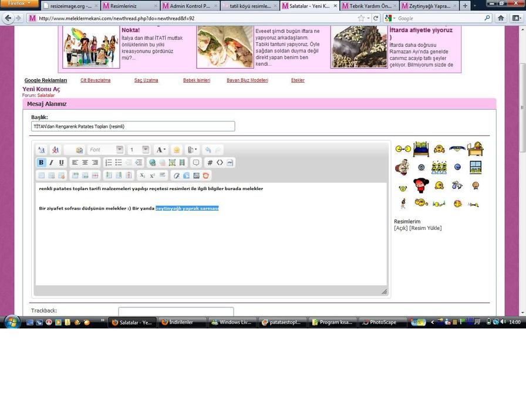Insert the bed sleeping smiley
The height and width of the screenshot is (420, 526).
(x=420, y=149)
